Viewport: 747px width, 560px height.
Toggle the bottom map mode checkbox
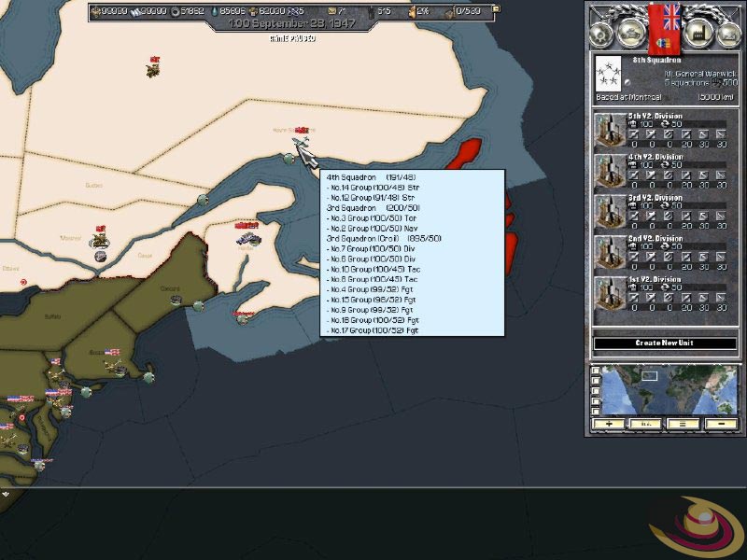tap(595, 412)
